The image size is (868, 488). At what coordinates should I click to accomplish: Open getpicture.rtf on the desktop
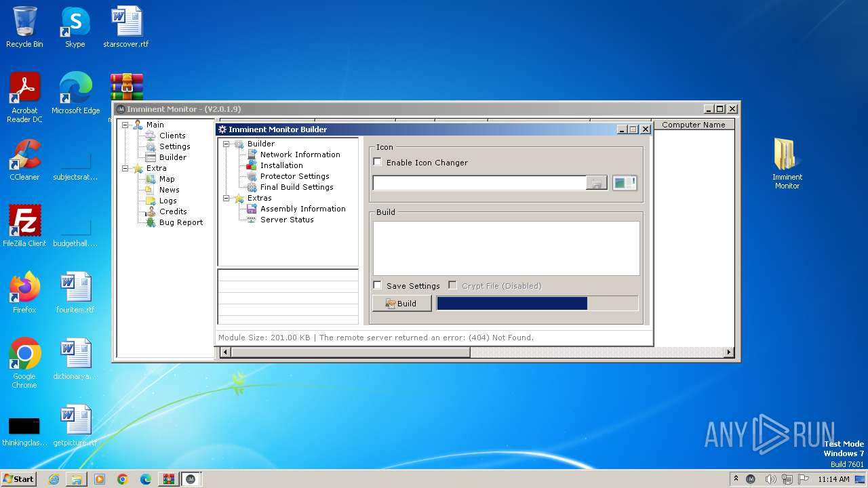[x=75, y=426]
